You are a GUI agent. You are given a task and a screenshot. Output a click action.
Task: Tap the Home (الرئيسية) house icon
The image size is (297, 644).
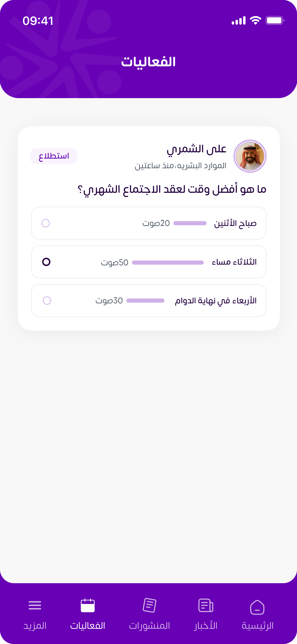pos(257,607)
